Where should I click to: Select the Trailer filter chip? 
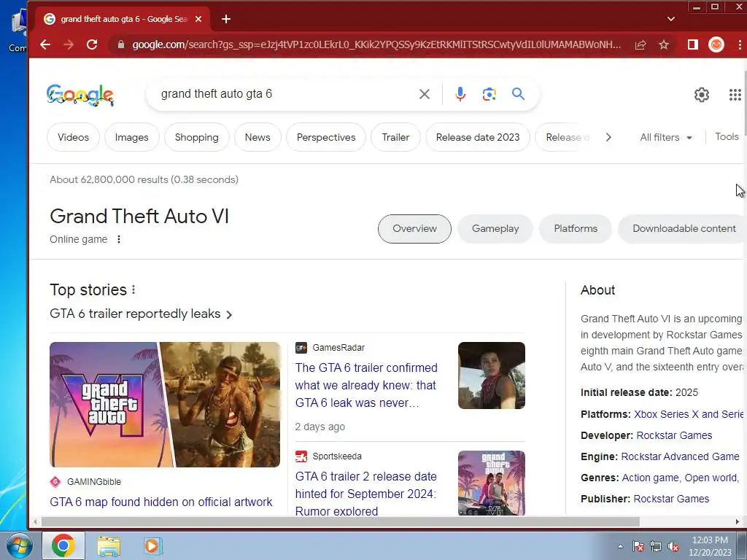click(395, 137)
